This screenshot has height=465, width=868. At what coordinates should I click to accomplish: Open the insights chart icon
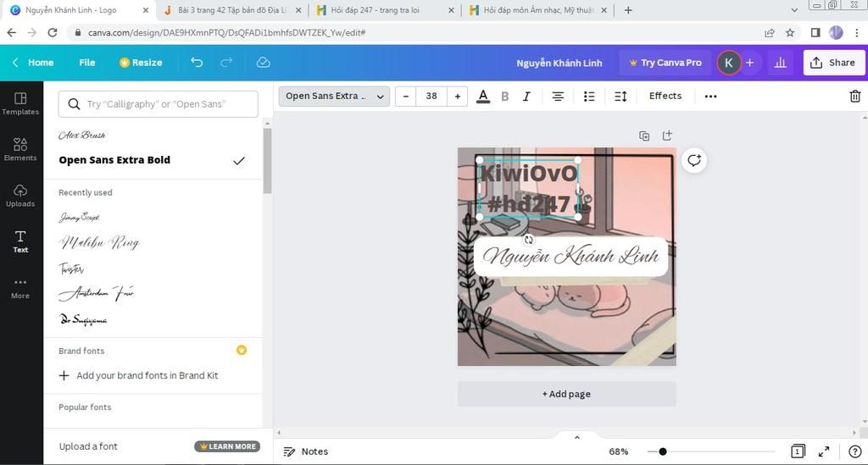pos(780,63)
